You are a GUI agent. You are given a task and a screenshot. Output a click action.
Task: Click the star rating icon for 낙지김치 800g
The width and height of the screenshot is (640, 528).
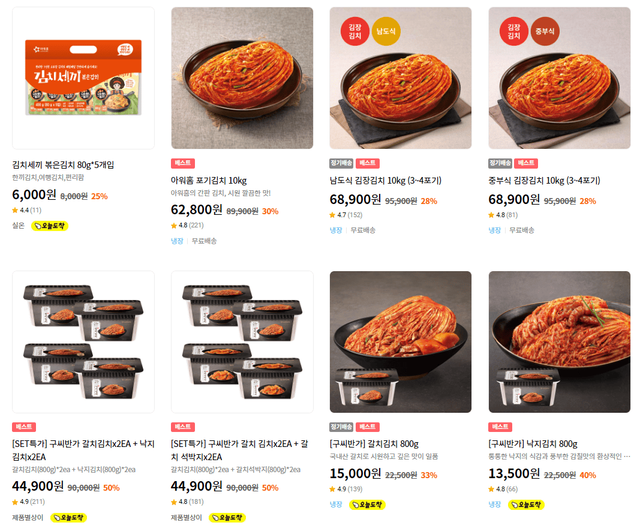click(x=491, y=489)
